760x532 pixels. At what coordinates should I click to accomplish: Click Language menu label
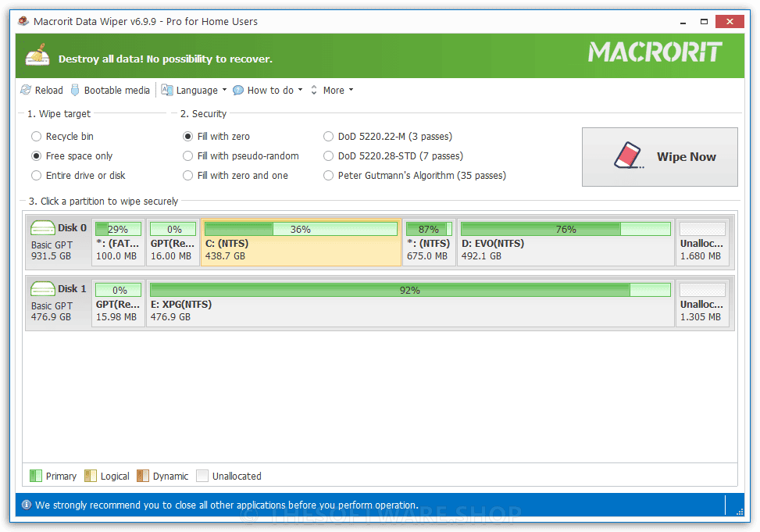point(197,90)
